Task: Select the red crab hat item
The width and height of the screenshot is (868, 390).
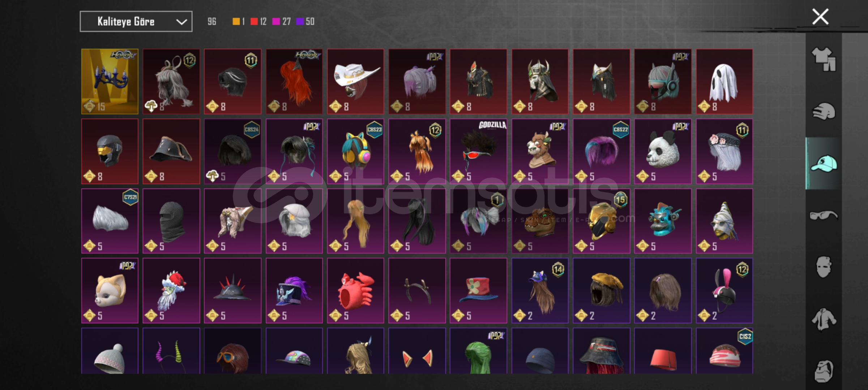Action: point(356,291)
